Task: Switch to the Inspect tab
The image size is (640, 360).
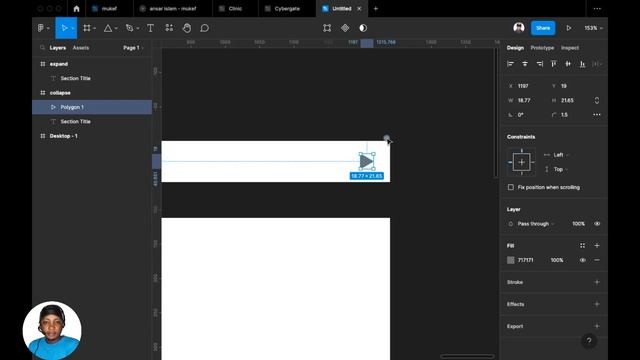Action: pyautogui.click(x=569, y=48)
